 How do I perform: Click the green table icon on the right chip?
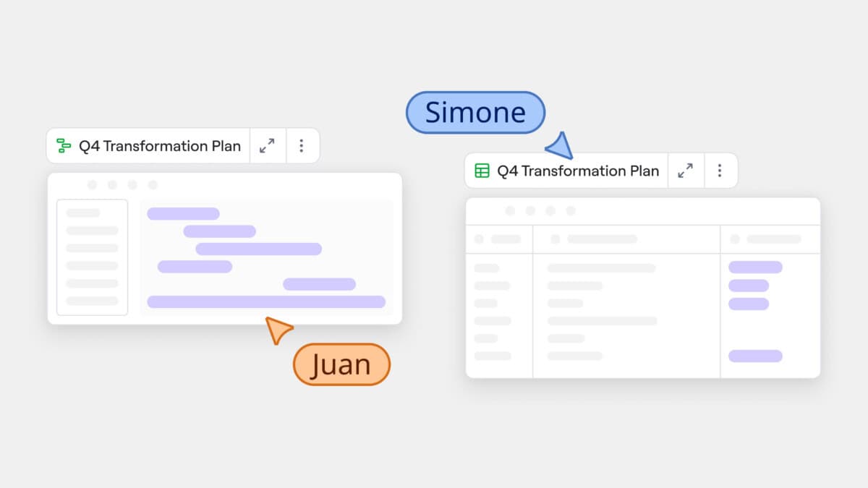pyautogui.click(x=482, y=171)
